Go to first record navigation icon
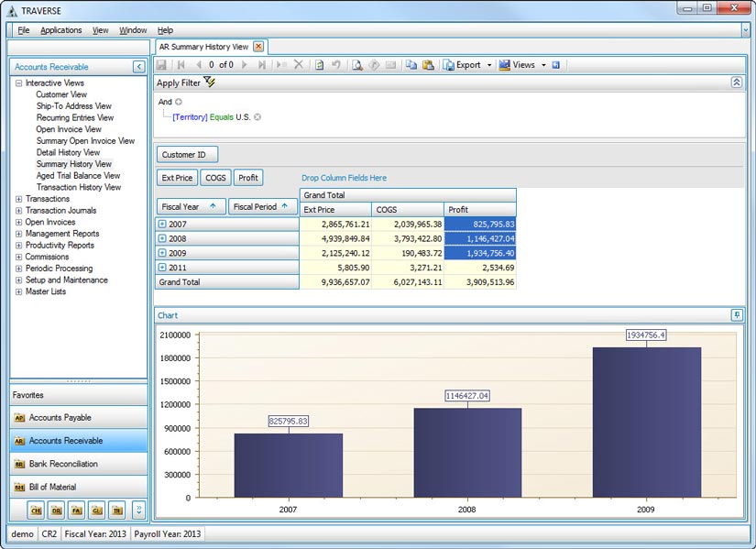 181,65
